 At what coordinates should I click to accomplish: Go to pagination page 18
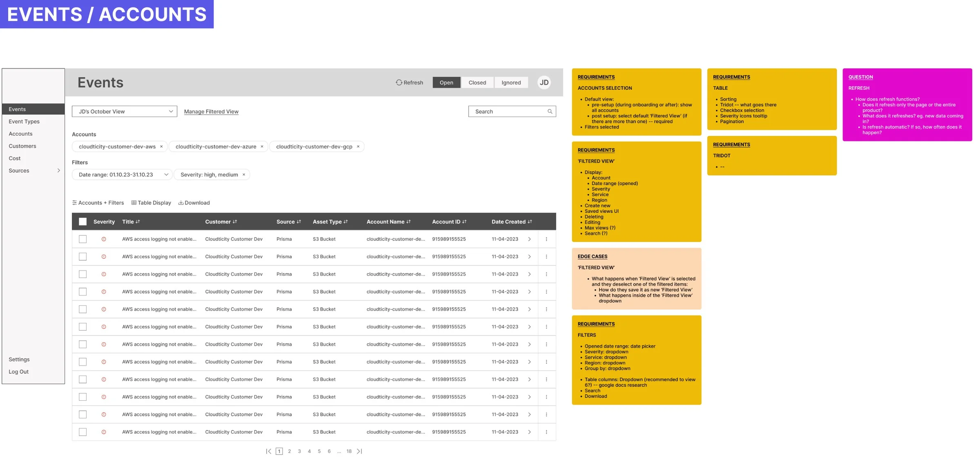coord(349,451)
